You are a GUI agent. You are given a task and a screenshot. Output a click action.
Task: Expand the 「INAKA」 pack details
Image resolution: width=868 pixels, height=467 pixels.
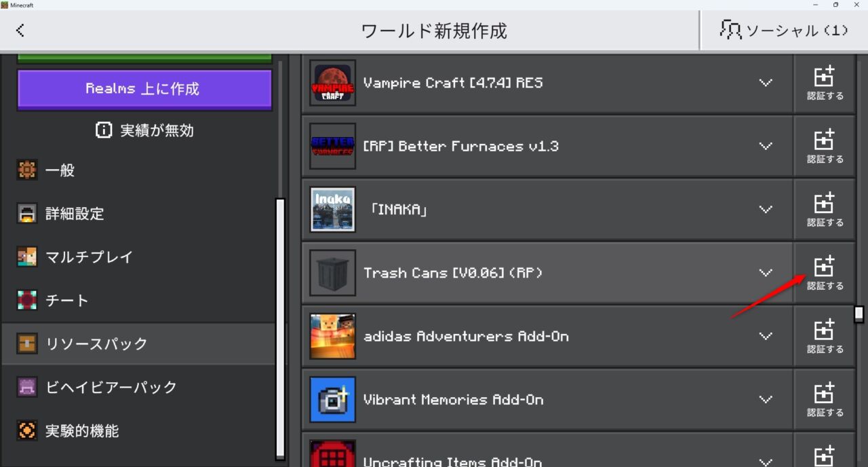pyautogui.click(x=766, y=209)
